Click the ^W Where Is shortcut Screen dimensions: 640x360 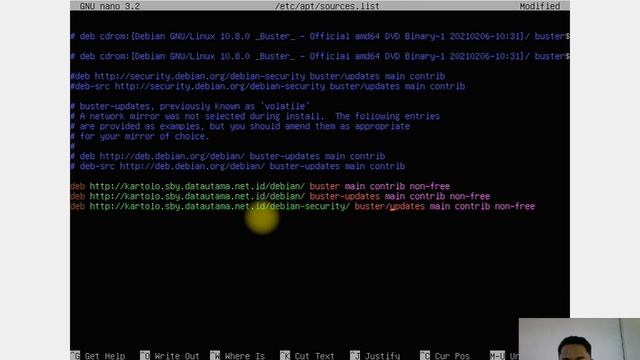(x=238, y=356)
